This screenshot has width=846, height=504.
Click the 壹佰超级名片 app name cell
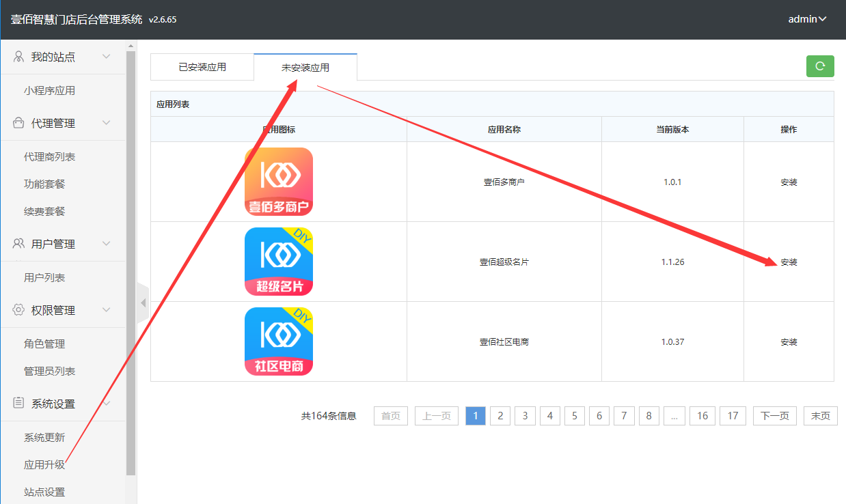coord(504,262)
